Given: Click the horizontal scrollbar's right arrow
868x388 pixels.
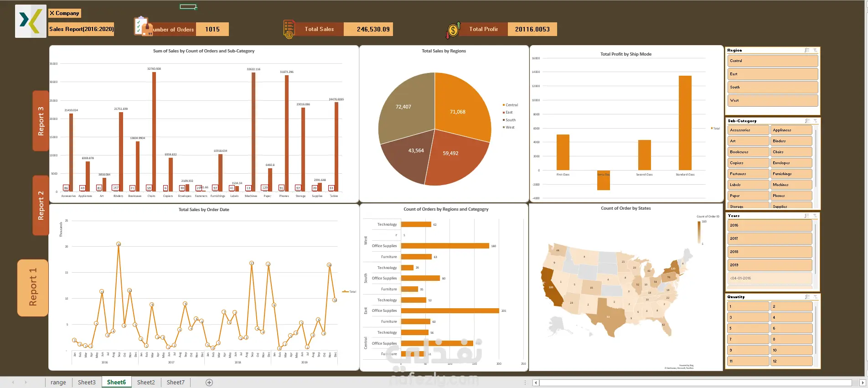Looking at the screenshot, I should (x=862, y=383).
